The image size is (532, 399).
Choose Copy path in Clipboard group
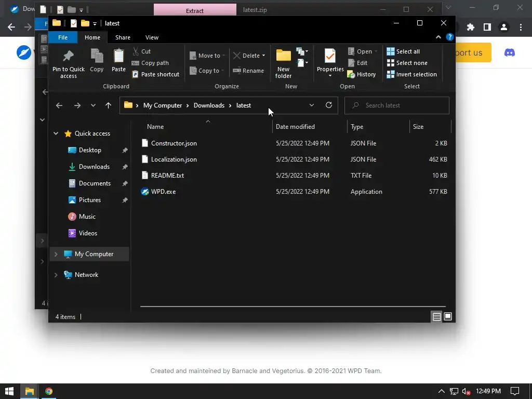coord(150,63)
